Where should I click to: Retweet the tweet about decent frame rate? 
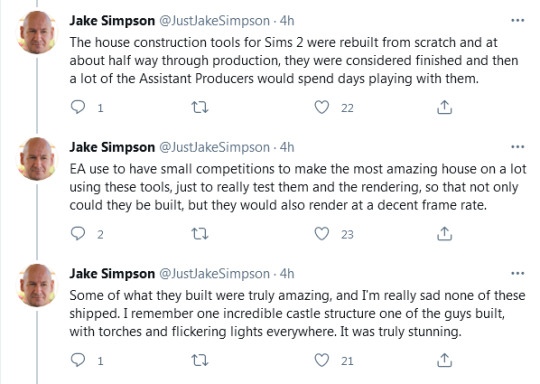(200, 234)
